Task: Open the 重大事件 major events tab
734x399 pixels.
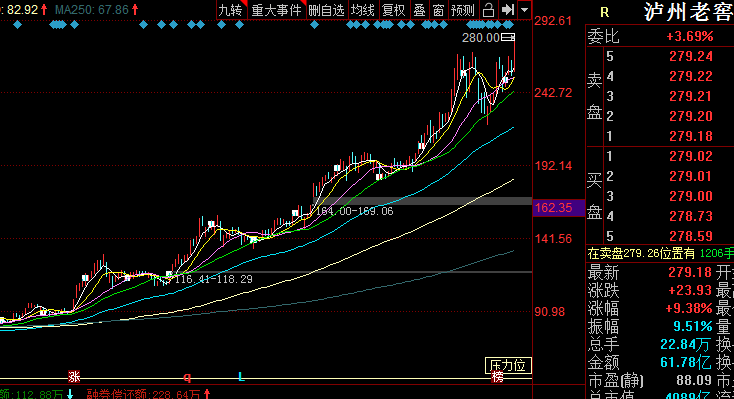Action: coord(276,10)
